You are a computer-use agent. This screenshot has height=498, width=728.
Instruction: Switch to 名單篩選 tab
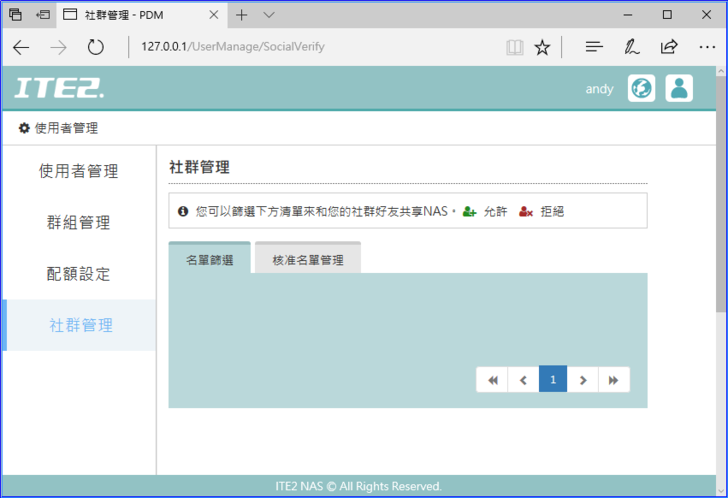[x=209, y=260]
